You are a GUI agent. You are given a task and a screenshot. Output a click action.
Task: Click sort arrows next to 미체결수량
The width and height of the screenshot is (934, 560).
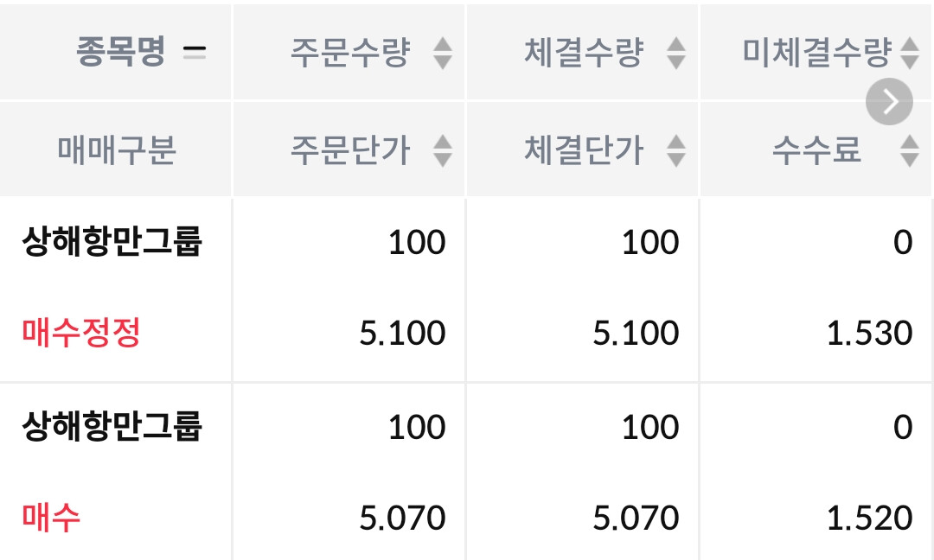[x=909, y=54]
